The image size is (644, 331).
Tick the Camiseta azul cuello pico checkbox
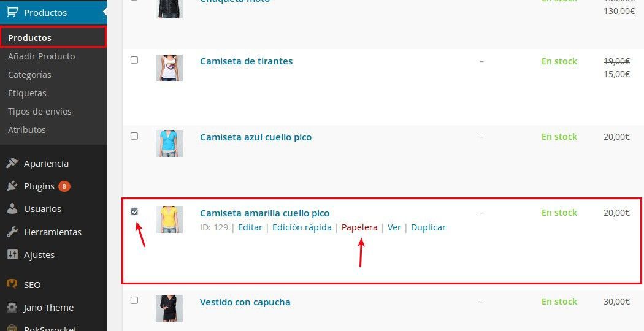134,136
